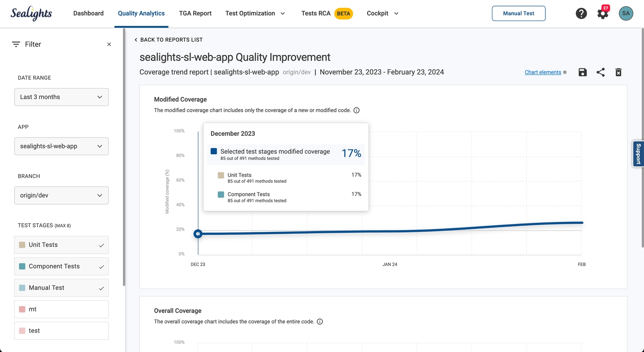The image size is (644, 352).
Task: Click the SA user avatar
Action: click(x=626, y=14)
